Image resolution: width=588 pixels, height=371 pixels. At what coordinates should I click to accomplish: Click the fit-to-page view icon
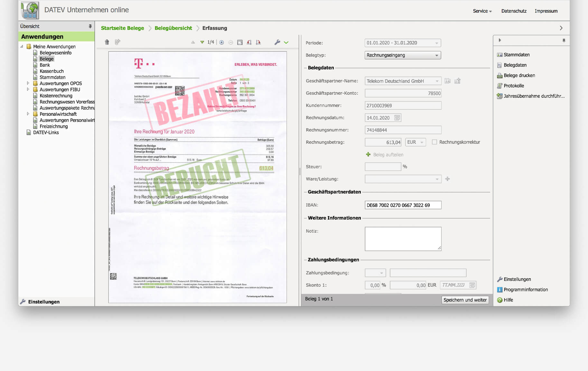[x=240, y=42]
